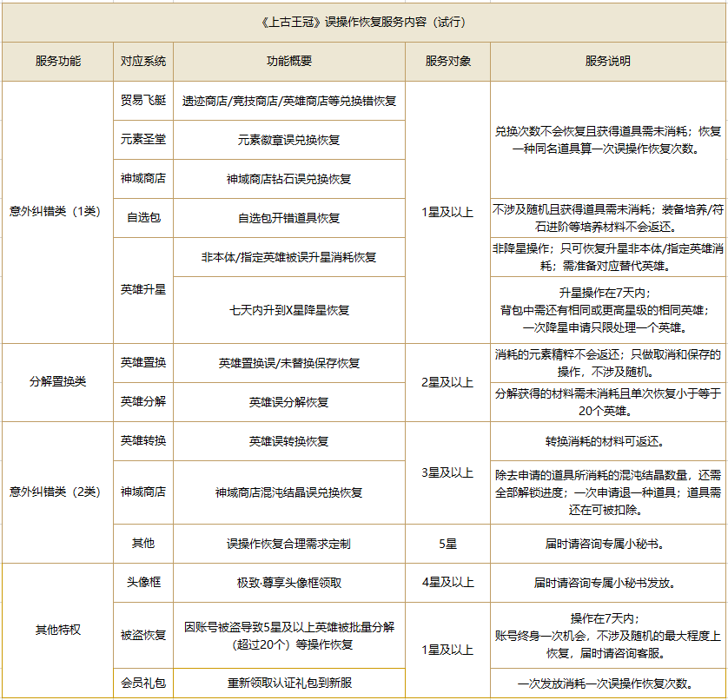
Task: Select the 被盗恢复 system cell
Action: [143, 635]
